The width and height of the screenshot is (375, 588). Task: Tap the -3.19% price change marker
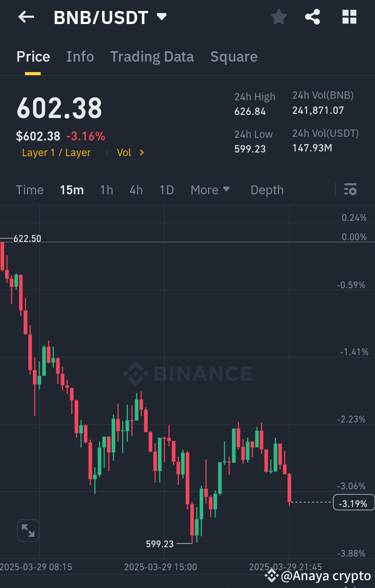pyautogui.click(x=354, y=502)
